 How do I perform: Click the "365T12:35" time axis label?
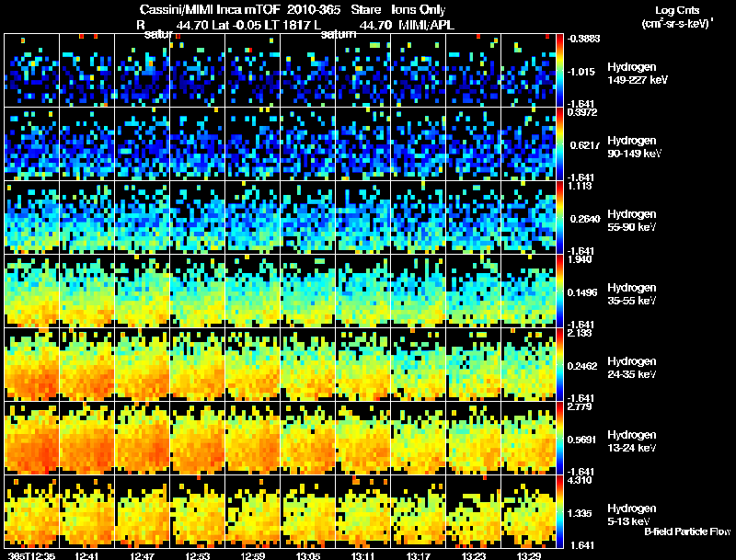(x=32, y=556)
